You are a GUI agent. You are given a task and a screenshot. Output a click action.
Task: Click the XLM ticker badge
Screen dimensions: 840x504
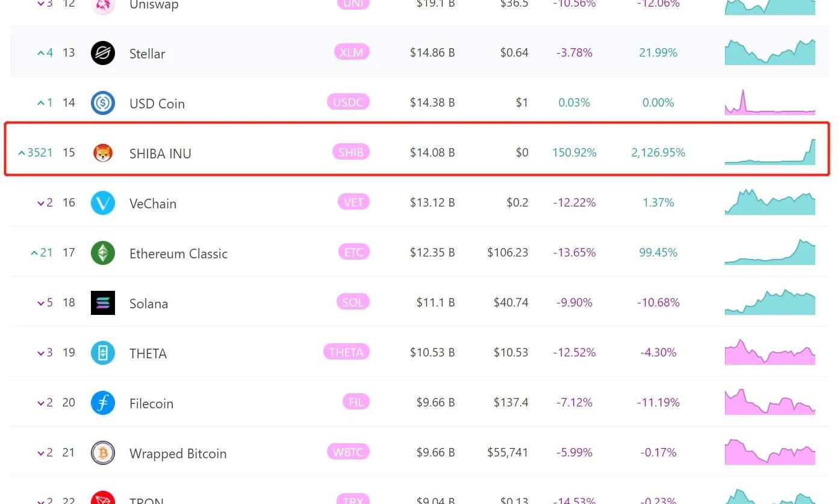point(352,52)
